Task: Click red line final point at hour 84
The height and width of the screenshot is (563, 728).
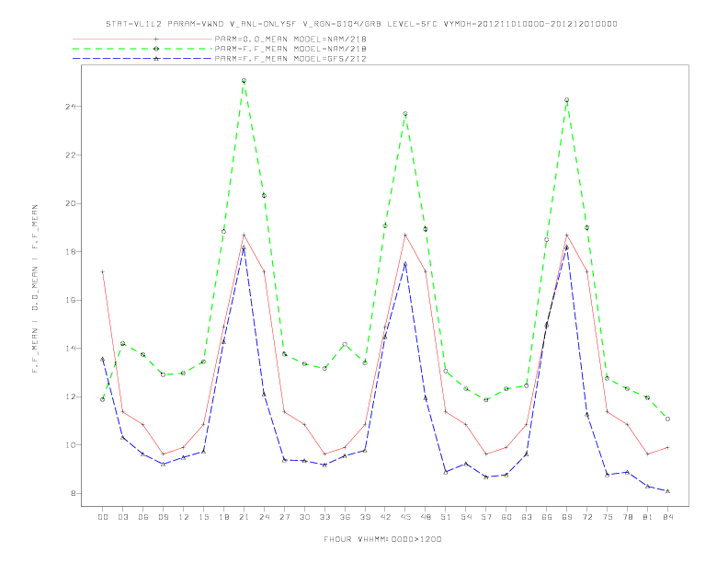Action: [667, 447]
